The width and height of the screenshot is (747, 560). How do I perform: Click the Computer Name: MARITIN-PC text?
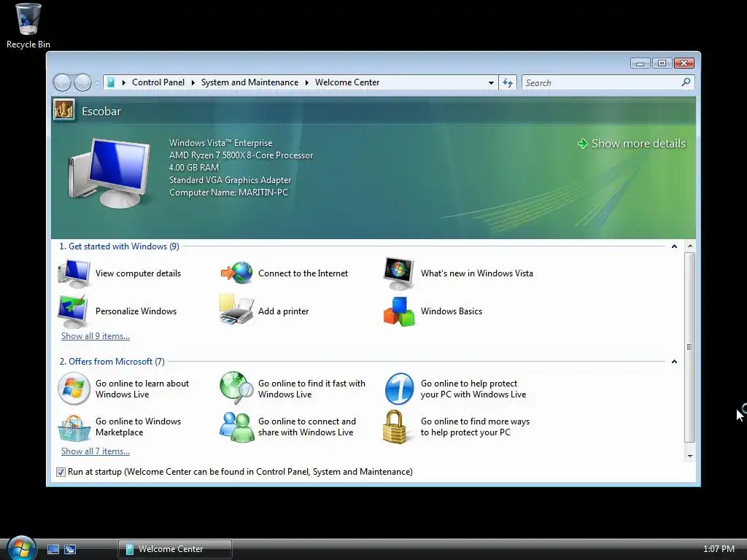coord(228,192)
